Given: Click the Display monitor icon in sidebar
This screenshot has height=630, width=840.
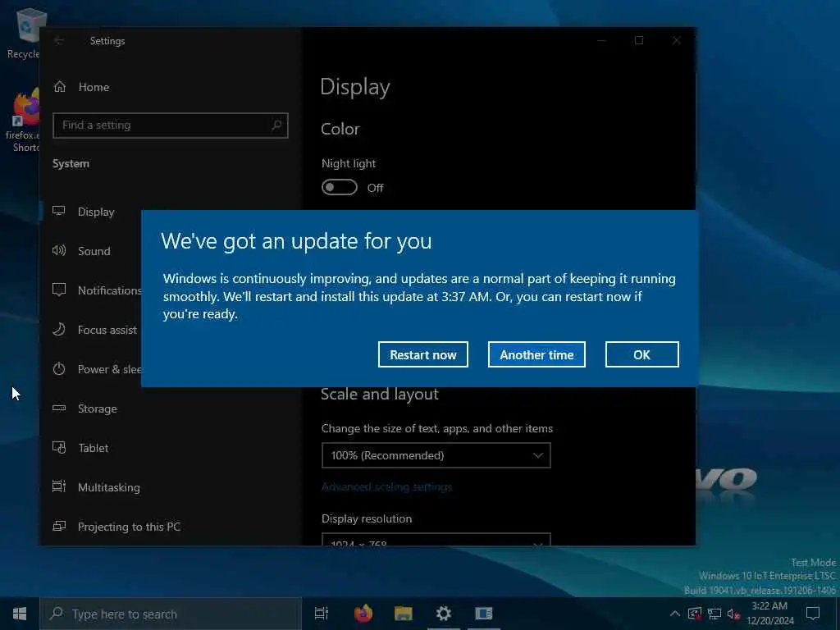Looking at the screenshot, I should (59, 211).
